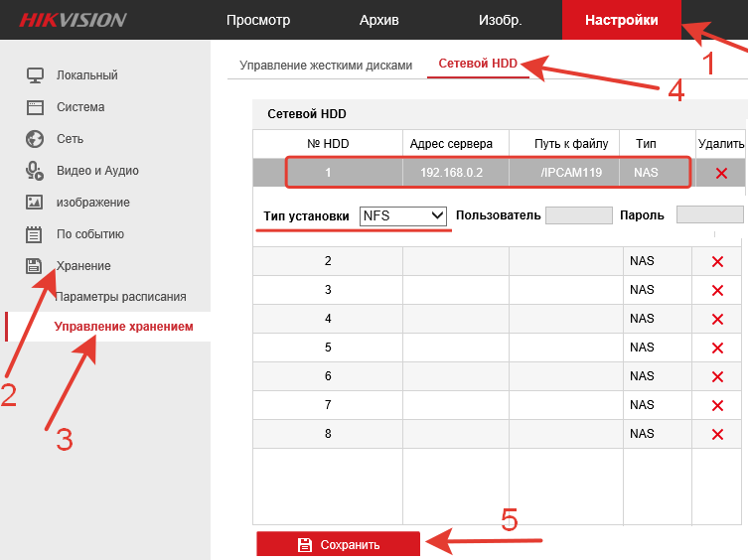Open Видео и Аудио settings section
The image size is (748, 560).
click(97, 171)
